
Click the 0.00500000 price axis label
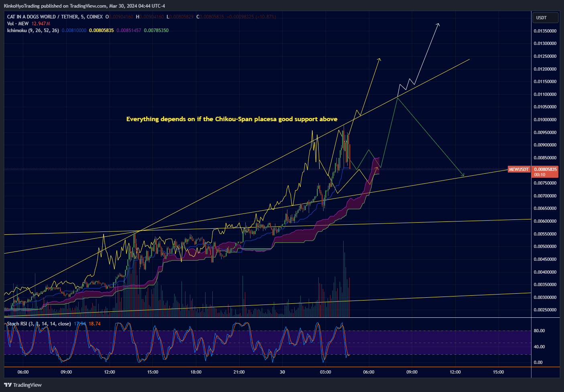[x=545, y=246]
